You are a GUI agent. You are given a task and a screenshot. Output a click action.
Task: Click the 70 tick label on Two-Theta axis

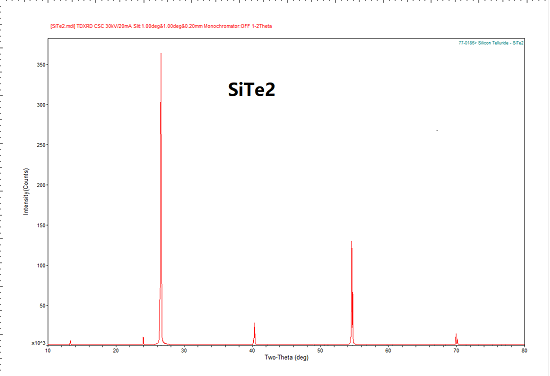point(456,350)
